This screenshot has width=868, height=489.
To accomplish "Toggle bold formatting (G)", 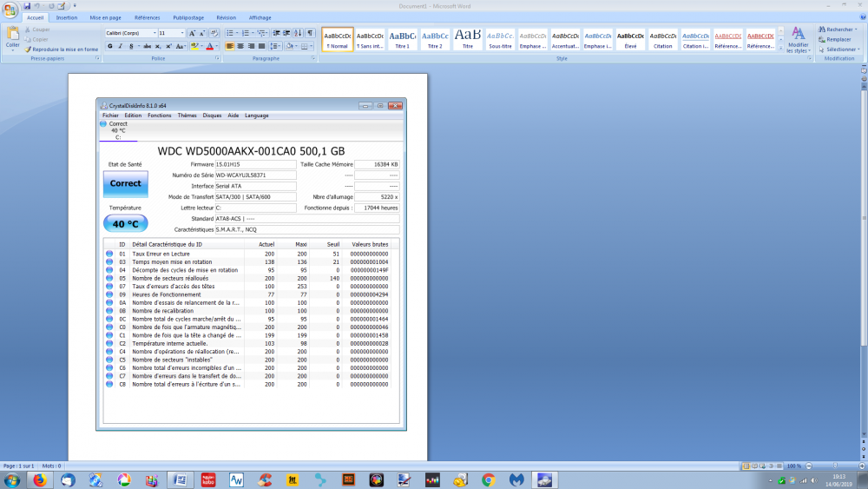I will (110, 46).
